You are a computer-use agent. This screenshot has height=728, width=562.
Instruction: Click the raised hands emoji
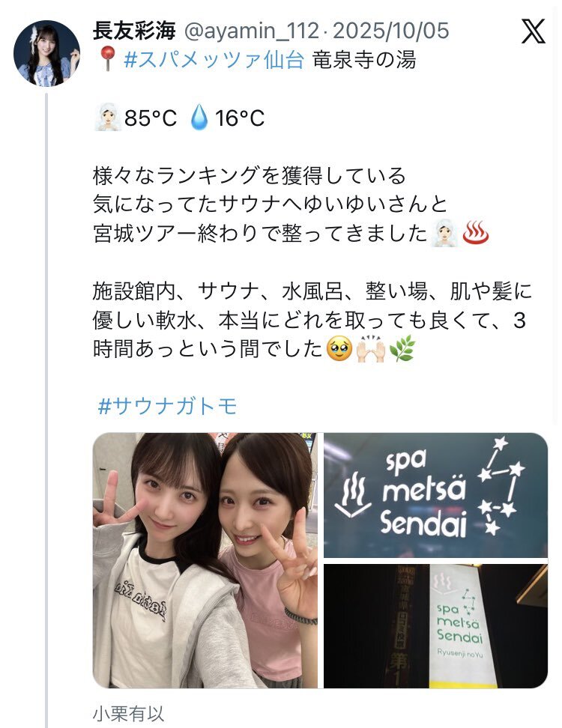[x=370, y=349]
